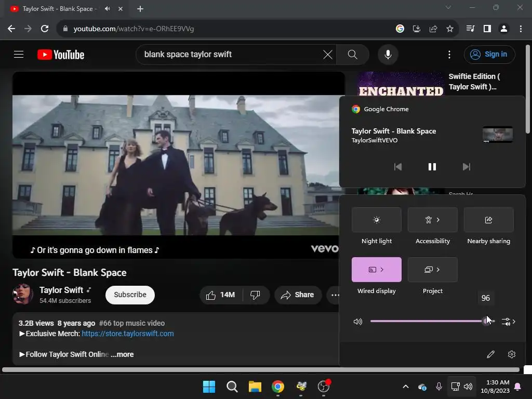This screenshot has height=399, width=532.
Task: Open all settings gear icon
Action: (512, 354)
